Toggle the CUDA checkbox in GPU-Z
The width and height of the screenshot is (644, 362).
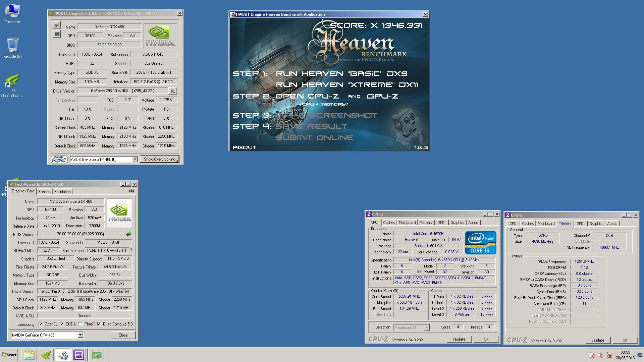pos(62,324)
